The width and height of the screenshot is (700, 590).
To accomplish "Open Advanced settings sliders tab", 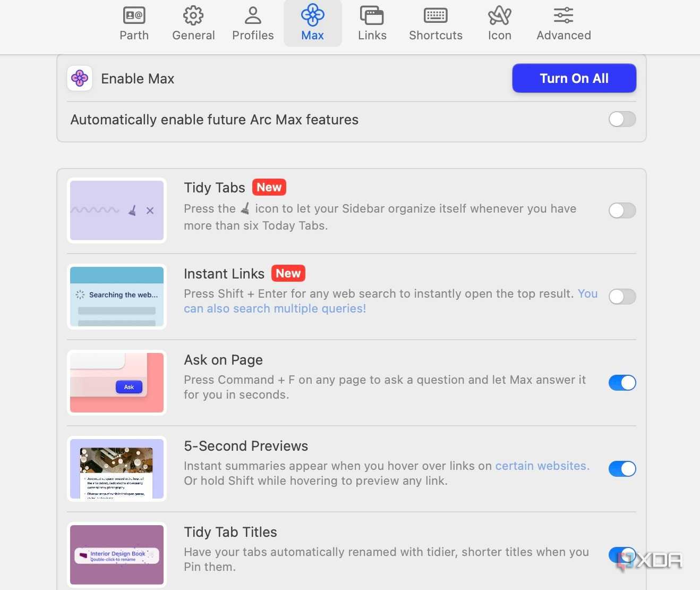I will click(x=564, y=24).
